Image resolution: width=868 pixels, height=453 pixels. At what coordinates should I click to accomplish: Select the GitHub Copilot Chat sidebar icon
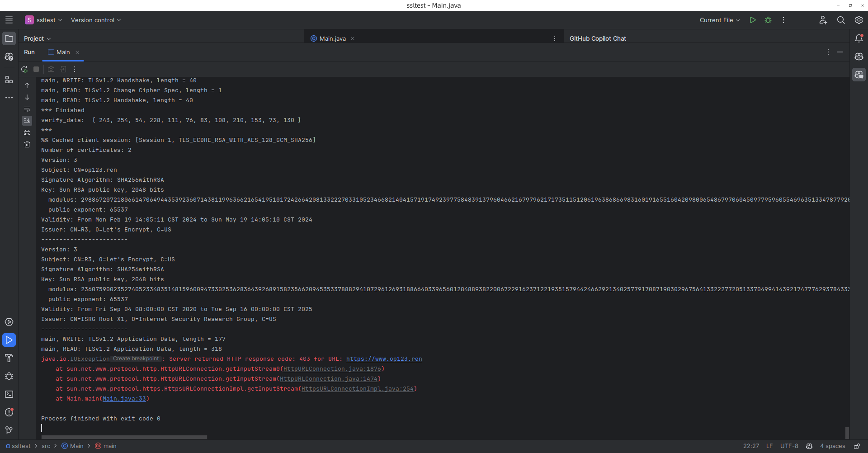pyautogui.click(x=859, y=75)
